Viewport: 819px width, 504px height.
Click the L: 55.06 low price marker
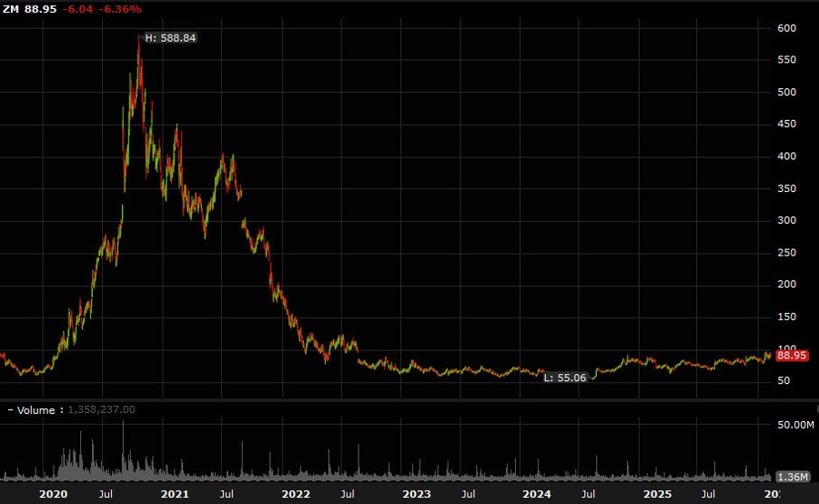pos(565,377)
